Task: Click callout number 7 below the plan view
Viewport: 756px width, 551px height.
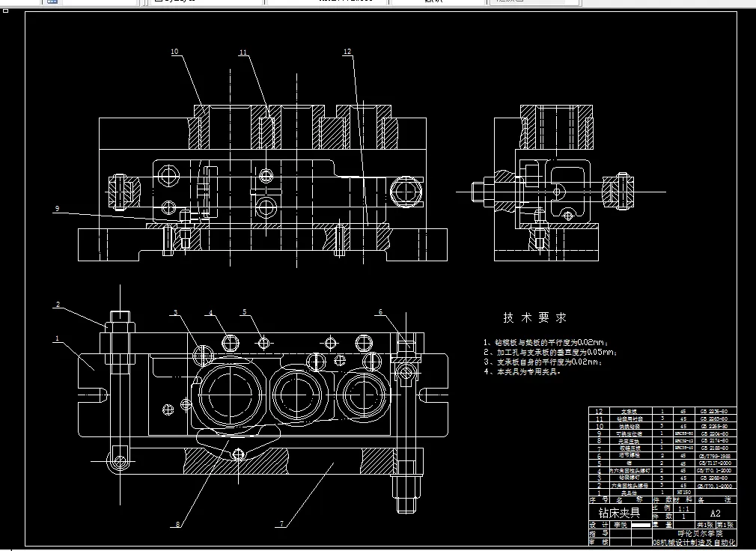Action: pyautogui.click(x=282, y=523)
